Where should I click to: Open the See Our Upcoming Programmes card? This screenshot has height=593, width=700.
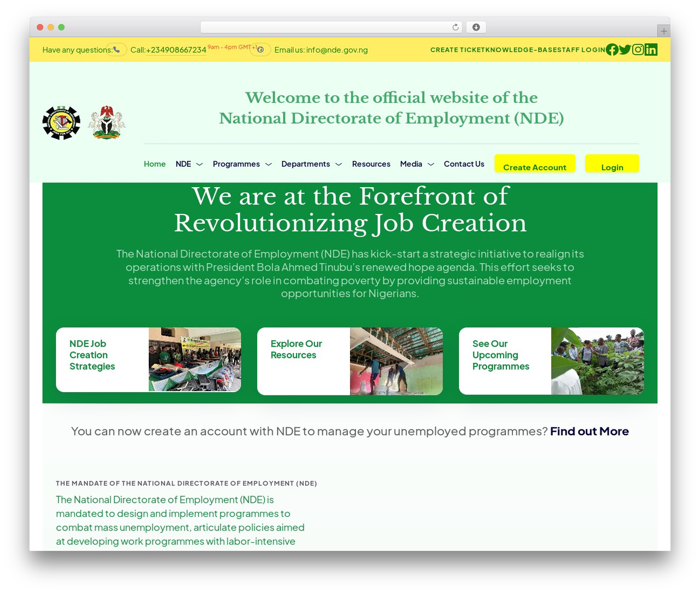551,361
